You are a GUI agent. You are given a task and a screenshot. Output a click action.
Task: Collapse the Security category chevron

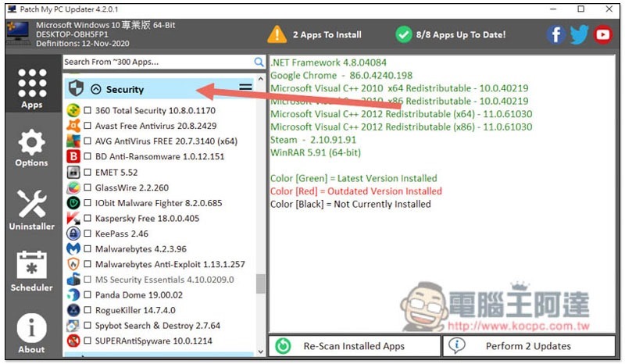click(x=95, y=89)
